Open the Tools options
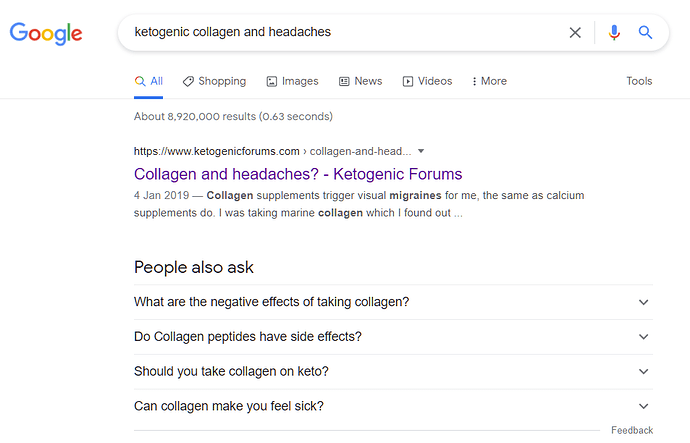Image resolution: width=690 pixels, height=443 pixels. (639, 81)
